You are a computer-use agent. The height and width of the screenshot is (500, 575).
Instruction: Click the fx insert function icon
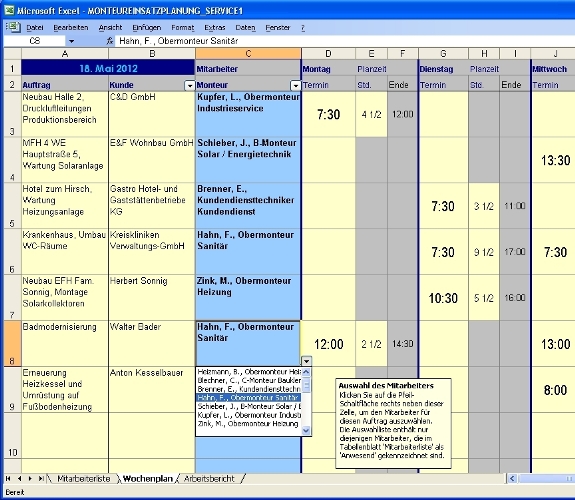[x=110, y=41]
